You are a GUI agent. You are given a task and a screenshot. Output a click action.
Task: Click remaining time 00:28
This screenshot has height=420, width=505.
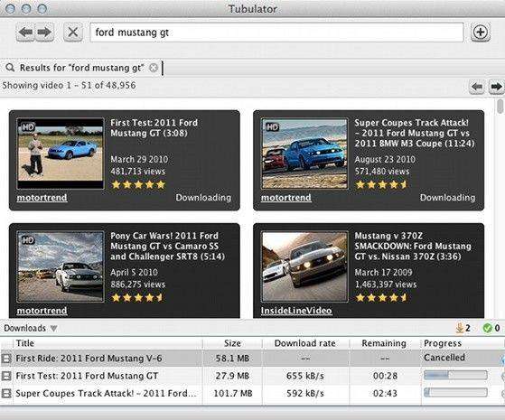tap(385, 376)
